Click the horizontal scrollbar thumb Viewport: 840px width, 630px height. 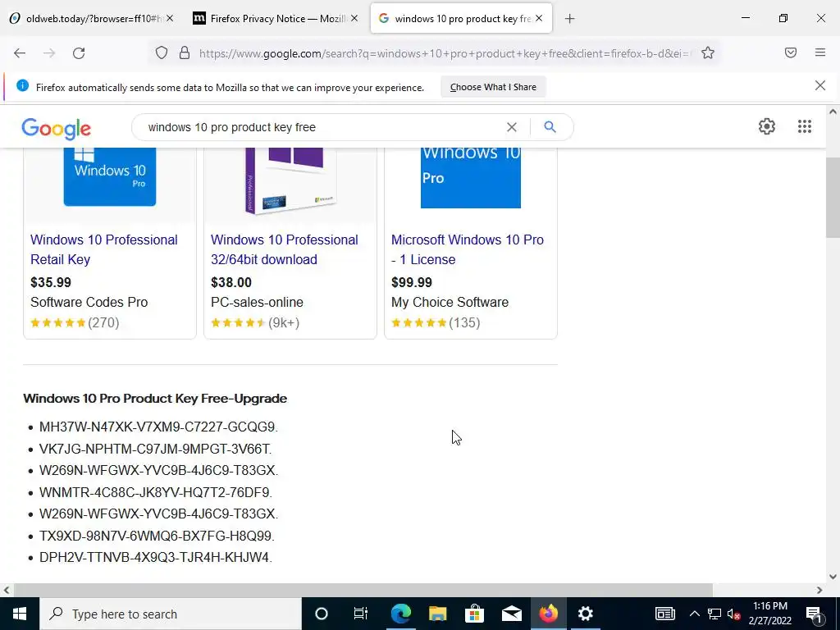click(363, 590)
